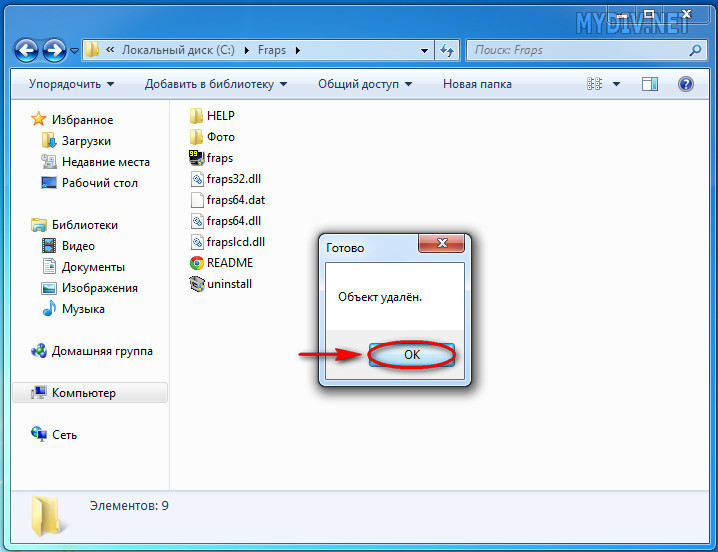This screenshot has width=718, height=552.
Task: Maximize the Explorer window
Action: (x=649, y=14)
